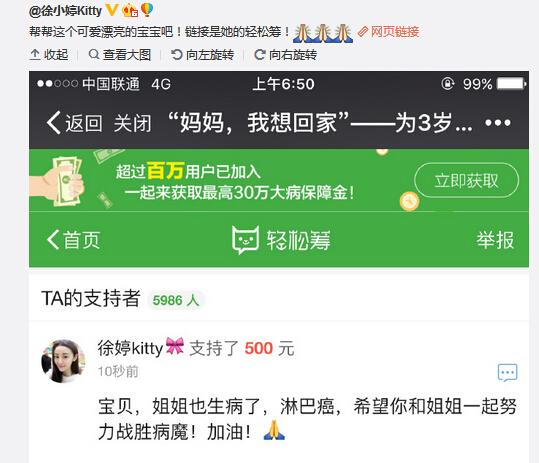The image size is (539, 463).
Task: Open the three-dot more menu
Action: coord(497,122)
